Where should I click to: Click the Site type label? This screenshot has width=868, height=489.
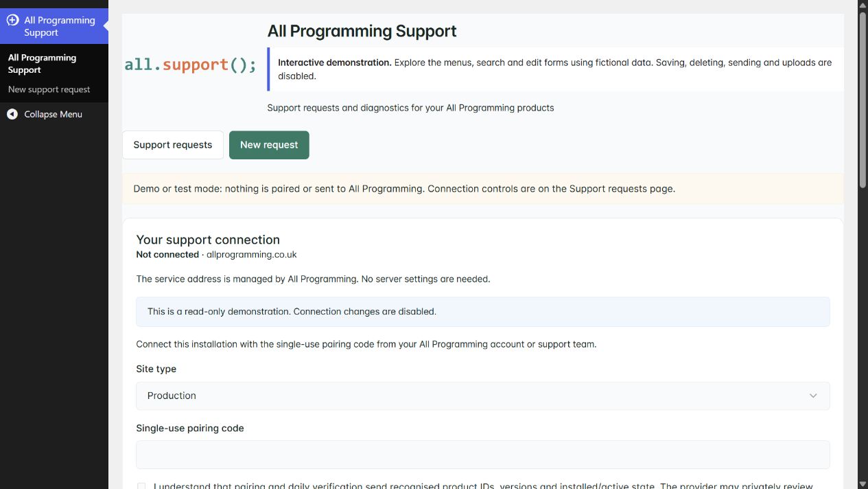pyautogui.click(x=156, y=369)
